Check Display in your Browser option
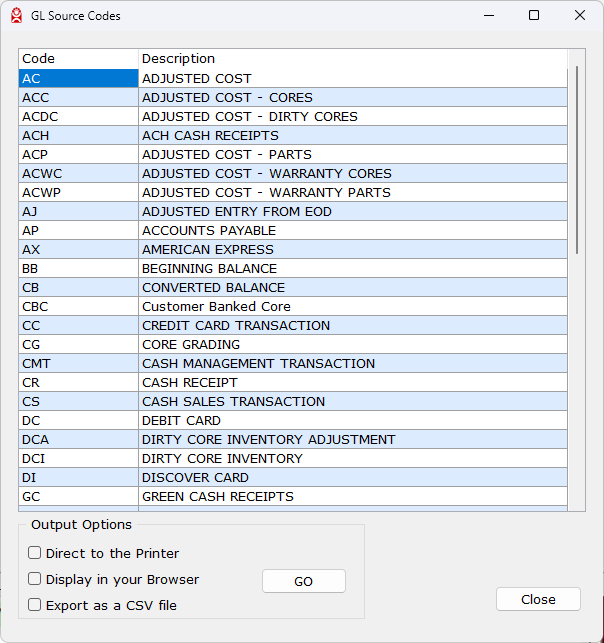604x643 pixels. click(35, 579)
